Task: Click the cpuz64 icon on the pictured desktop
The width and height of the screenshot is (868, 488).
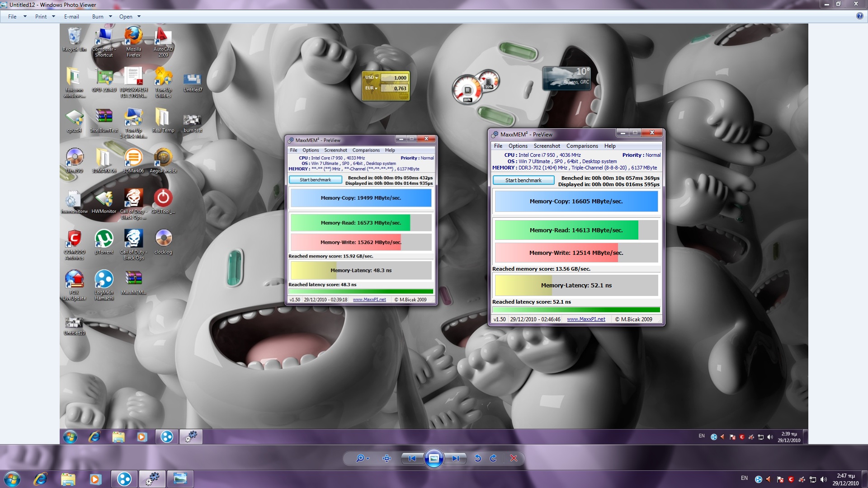Action: coord(74,121)
